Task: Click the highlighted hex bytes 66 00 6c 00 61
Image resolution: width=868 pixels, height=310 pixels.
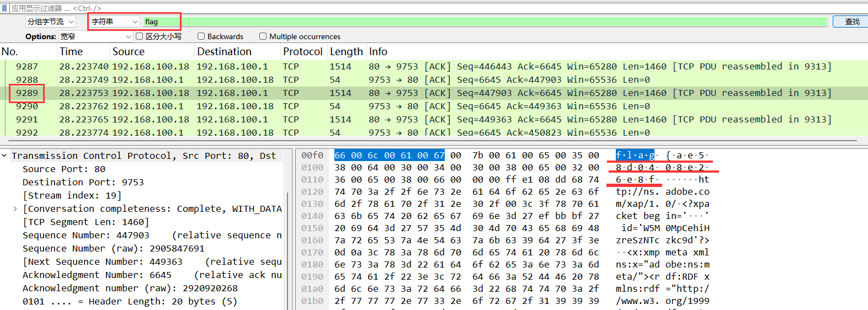Action: [x=389, y=156]
